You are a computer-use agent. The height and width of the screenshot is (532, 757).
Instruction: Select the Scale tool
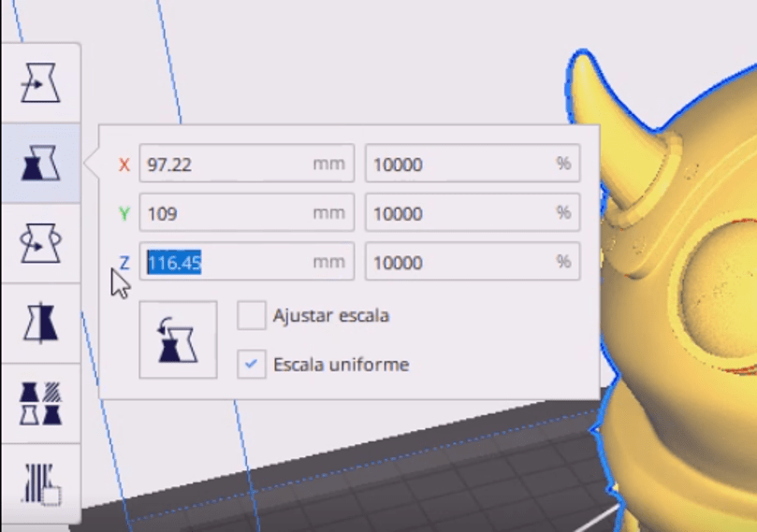pyautogui.click(x=40, y=163)
